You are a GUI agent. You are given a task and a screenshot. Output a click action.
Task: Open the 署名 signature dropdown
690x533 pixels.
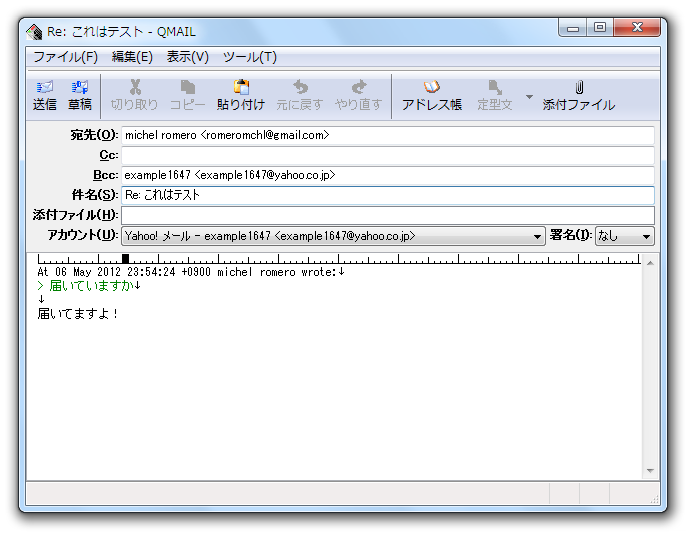coord(624,236)
